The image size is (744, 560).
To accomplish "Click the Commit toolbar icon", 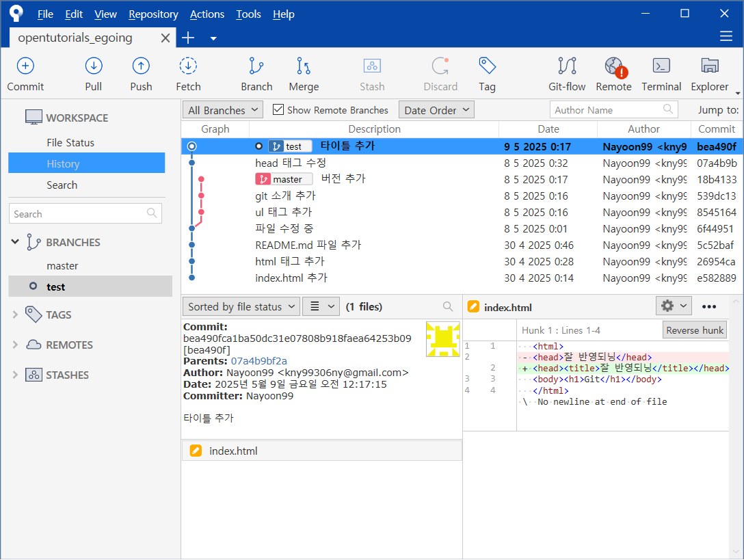I will click(25, 66).
